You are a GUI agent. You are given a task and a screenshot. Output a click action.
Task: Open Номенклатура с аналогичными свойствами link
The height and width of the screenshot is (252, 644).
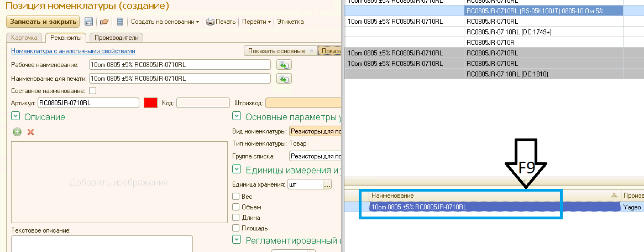[73, 51]
